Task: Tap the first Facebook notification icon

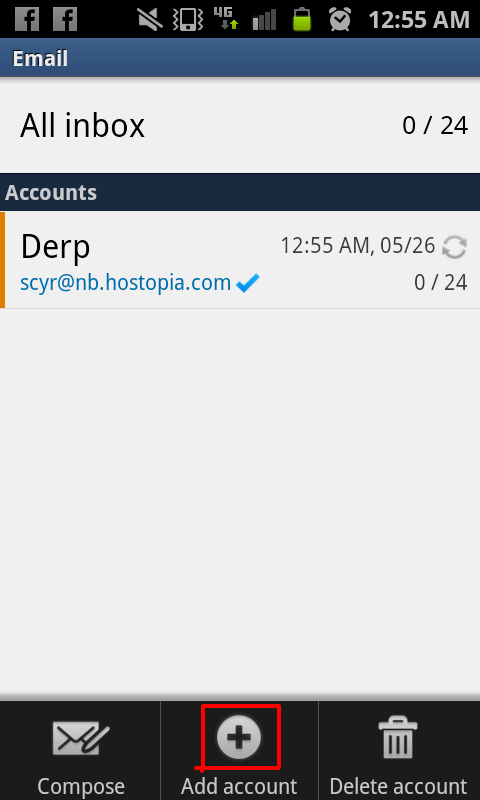Action: click(x=27, y=19)
